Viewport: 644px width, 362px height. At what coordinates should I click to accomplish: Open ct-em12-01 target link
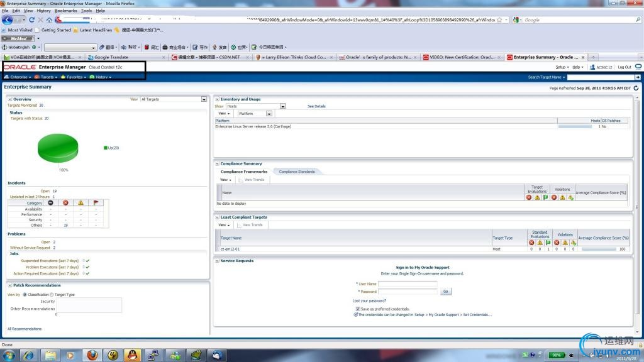(230, 249)
